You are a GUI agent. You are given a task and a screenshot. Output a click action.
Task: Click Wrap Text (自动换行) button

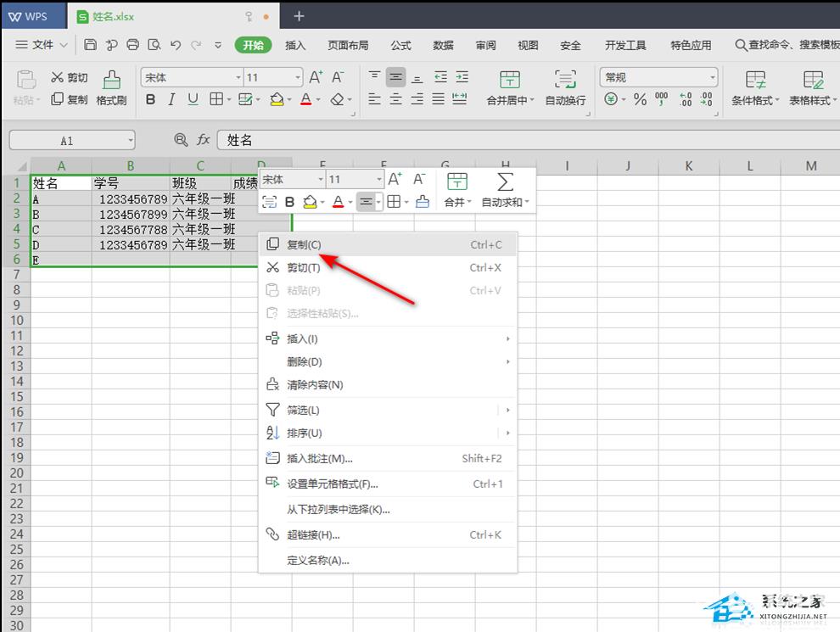pos(565,88)
